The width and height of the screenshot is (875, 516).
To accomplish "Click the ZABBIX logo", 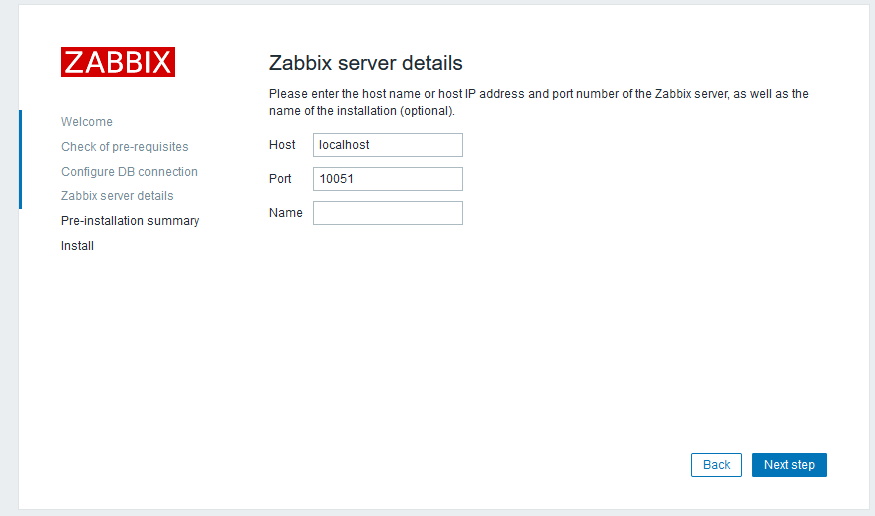I will 118,62.
